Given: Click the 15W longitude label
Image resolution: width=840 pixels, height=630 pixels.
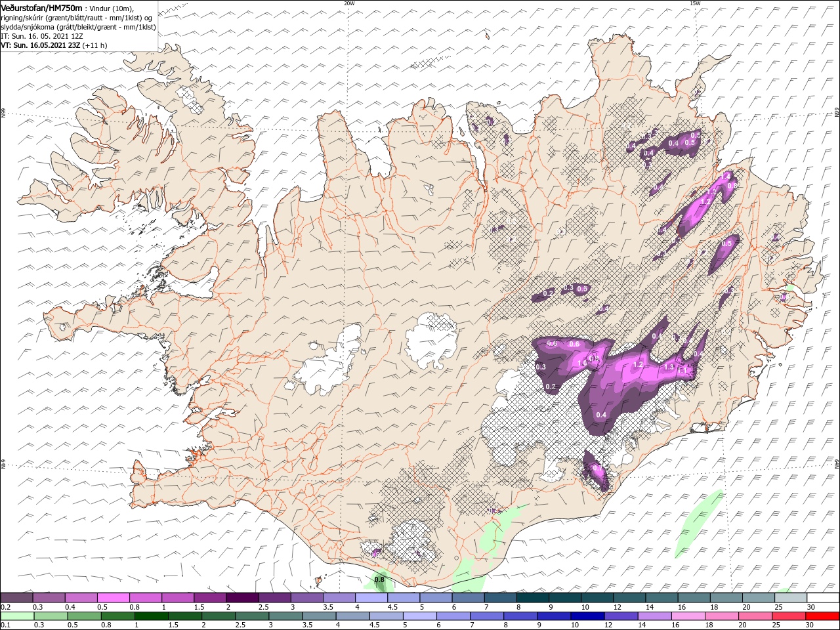Looking at the screenshot, I should pos(694,3).
